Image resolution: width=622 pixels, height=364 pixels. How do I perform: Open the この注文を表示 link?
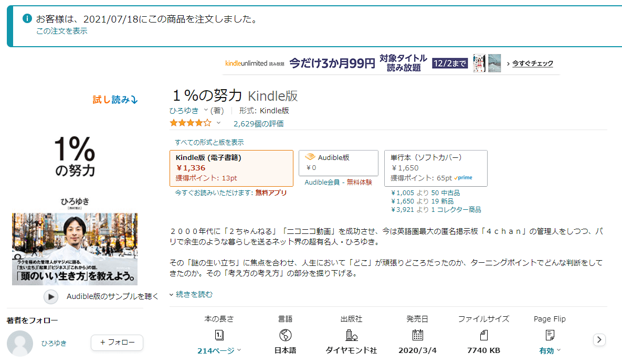point(61,31)
